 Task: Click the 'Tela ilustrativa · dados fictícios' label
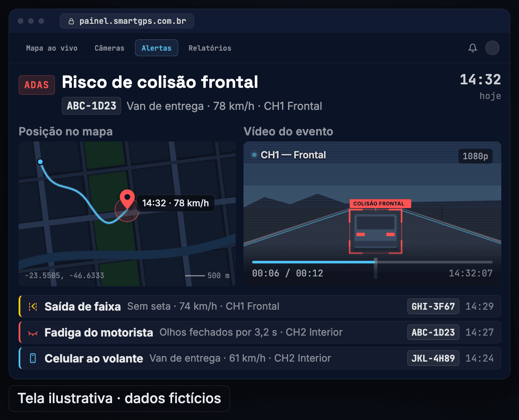tap(119, 398)
